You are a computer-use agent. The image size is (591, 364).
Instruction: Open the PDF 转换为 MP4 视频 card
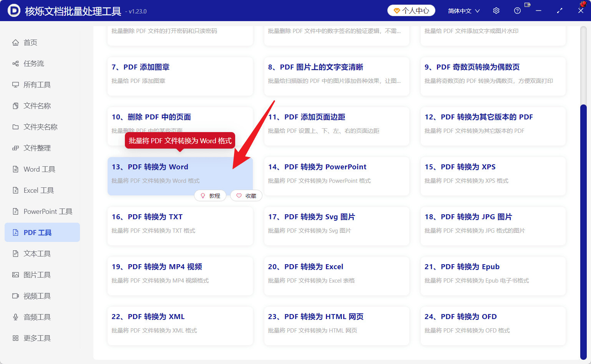coord(180,276)
